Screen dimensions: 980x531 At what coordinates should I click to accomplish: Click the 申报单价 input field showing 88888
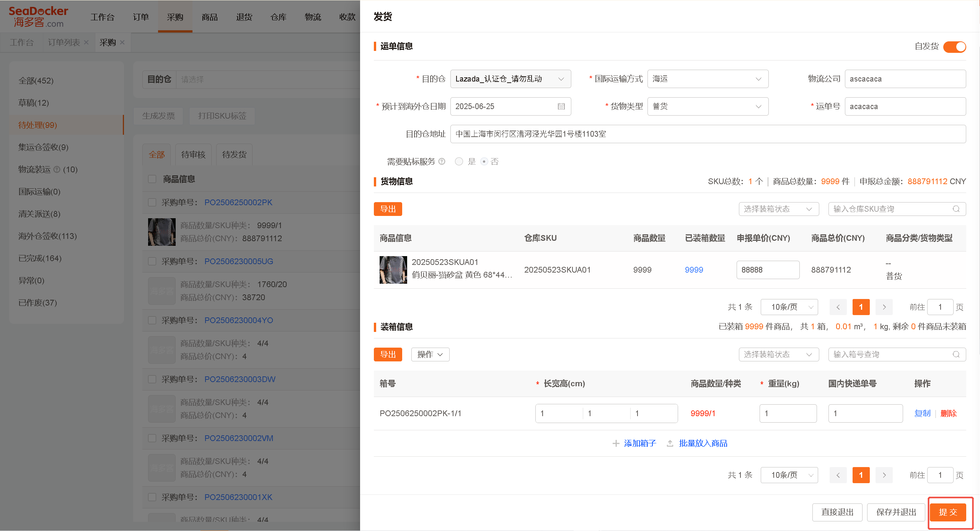768,270
